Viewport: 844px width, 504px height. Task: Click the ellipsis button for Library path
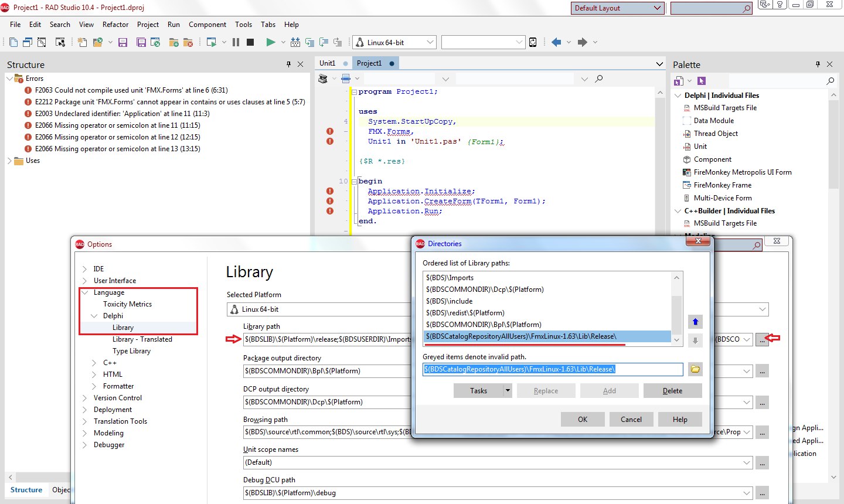762,339
